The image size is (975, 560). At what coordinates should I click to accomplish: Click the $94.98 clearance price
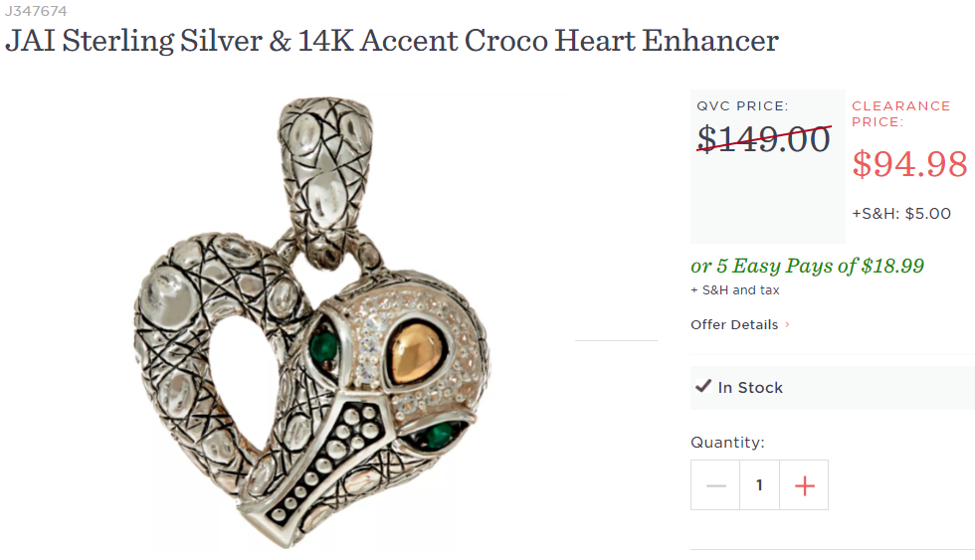click(x=909, y=163)
